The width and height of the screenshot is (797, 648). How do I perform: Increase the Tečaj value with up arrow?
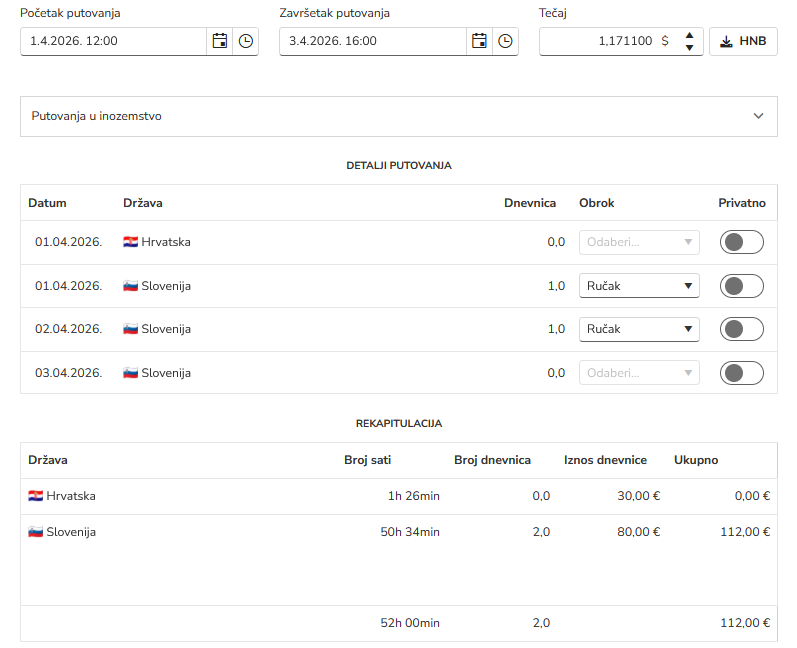pyautogui.click(x=688, y=36)
